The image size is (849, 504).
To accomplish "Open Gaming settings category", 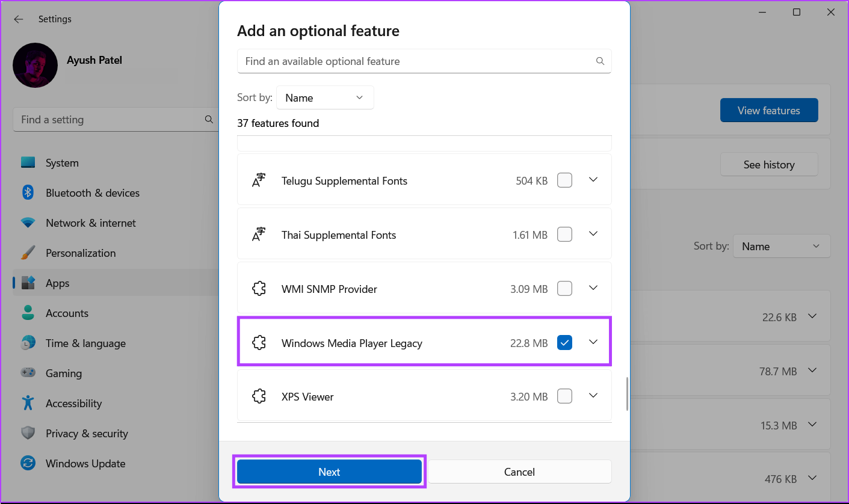I will click(116, 373).
